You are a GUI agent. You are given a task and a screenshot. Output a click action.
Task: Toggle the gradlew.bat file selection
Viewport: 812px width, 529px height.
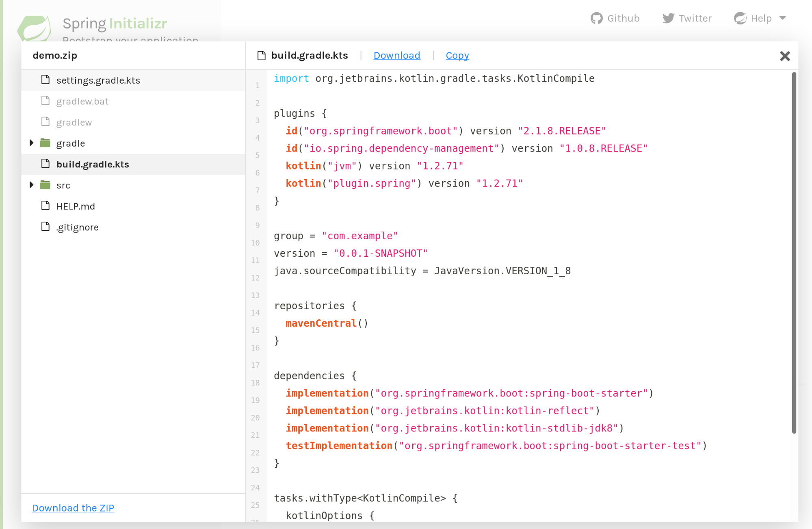[83, 101]
